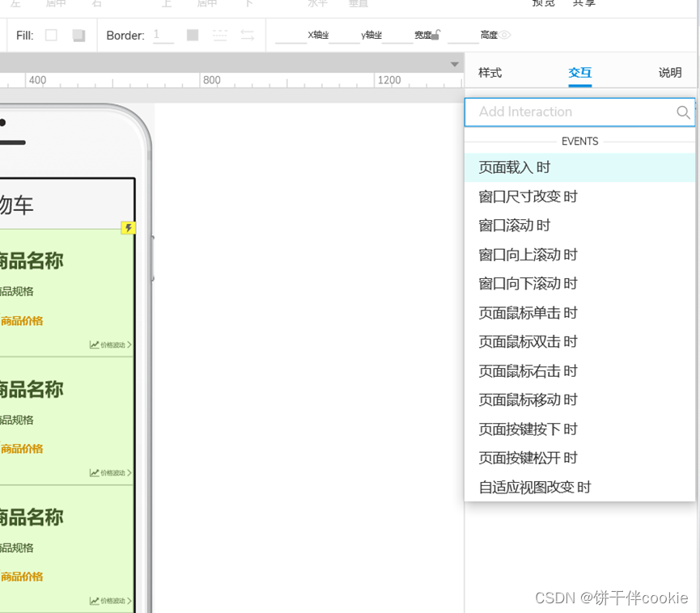Toggle the aspect ratio lock icon
700x613 pixels.
click(x=436, y=34)
